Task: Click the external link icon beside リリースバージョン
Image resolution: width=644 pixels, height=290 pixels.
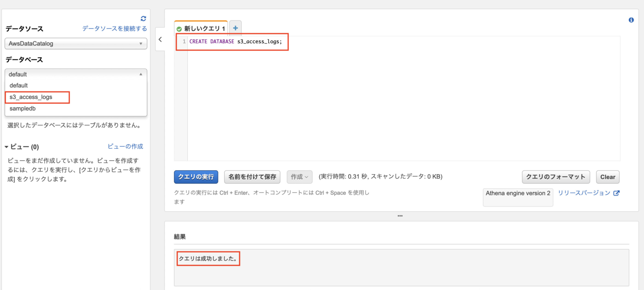Action: click(x=616, y=193)
